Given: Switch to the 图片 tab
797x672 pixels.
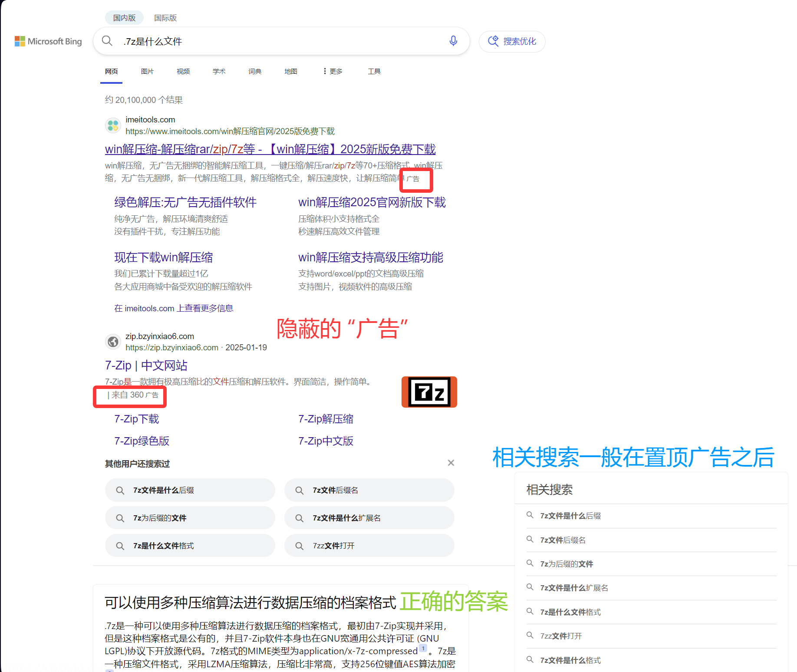Looking at the screenshot, I should [147, 71].
